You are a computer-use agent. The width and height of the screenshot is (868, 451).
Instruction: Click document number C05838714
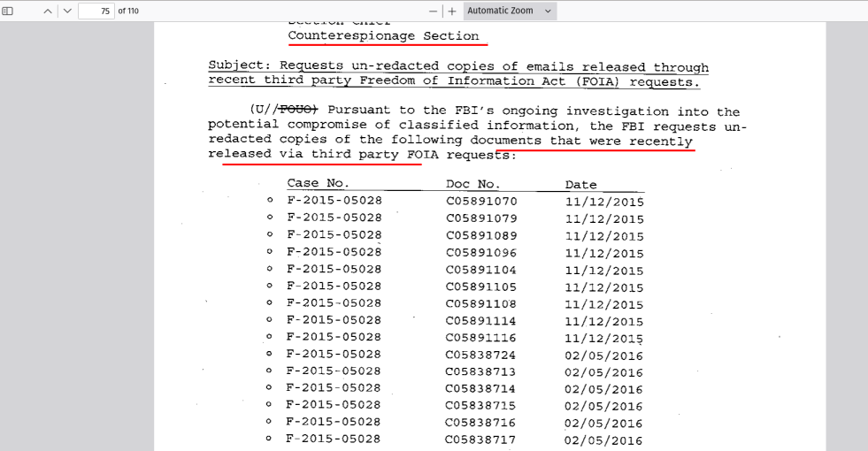480,388
